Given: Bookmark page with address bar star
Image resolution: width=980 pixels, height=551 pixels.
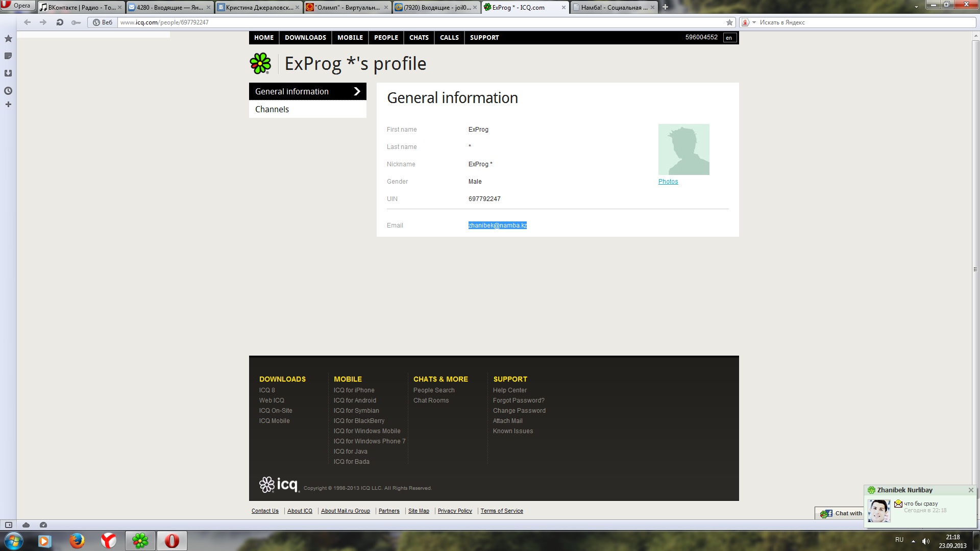Looking at the screenshot, I should click(729, 22).
